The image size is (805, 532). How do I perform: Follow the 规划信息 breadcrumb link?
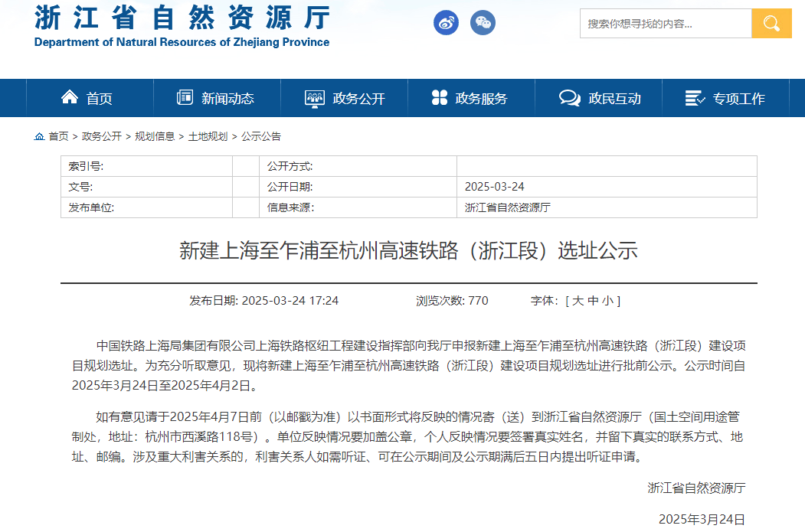pyautogui.click(x=155, y=136)
